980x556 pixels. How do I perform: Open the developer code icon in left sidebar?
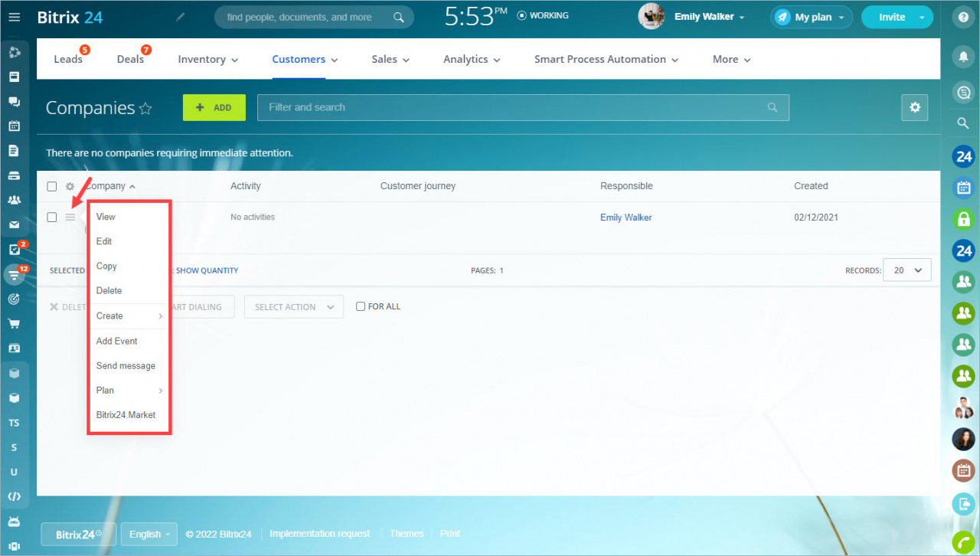(14, 496)
